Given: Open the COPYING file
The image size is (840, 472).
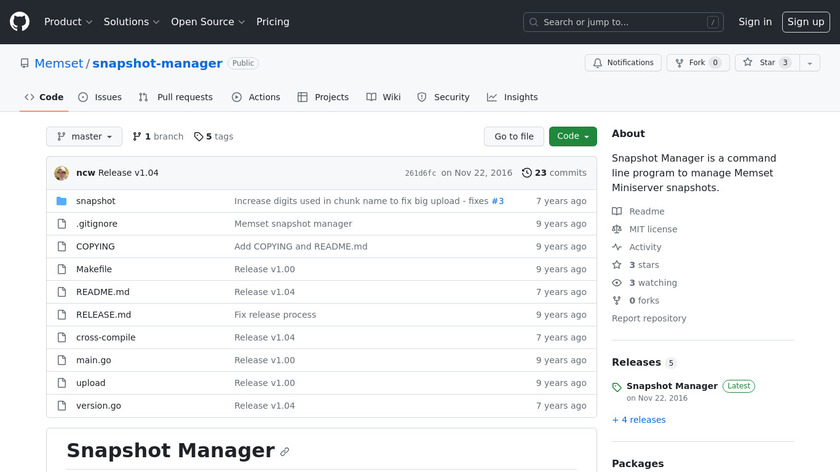Looking at the screenshot, I should click(x=95, y=246).
